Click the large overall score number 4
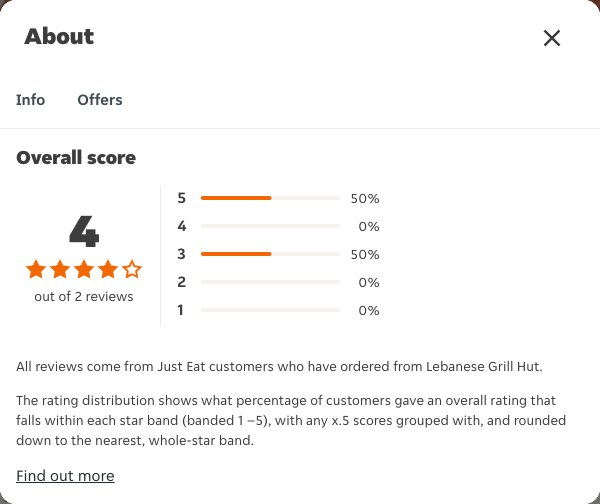The image size is (600, 504). click(x=84, y=231)
